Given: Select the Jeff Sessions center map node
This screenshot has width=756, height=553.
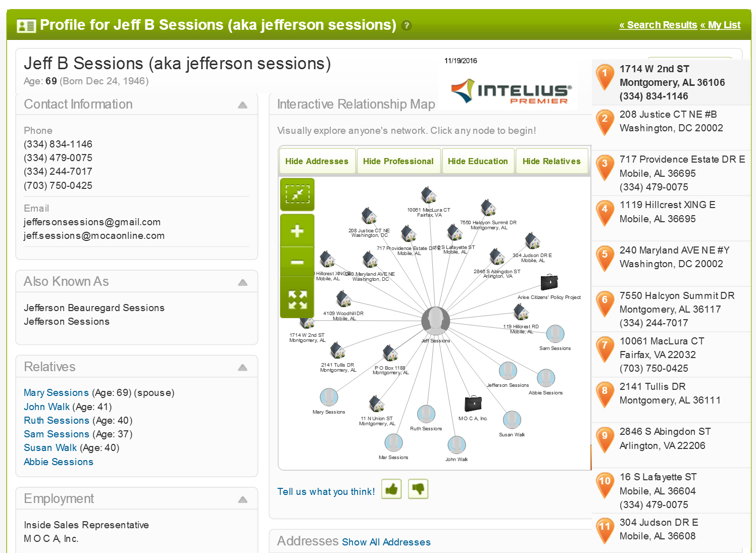Looking at the screenshot, I should pos(435,320).
